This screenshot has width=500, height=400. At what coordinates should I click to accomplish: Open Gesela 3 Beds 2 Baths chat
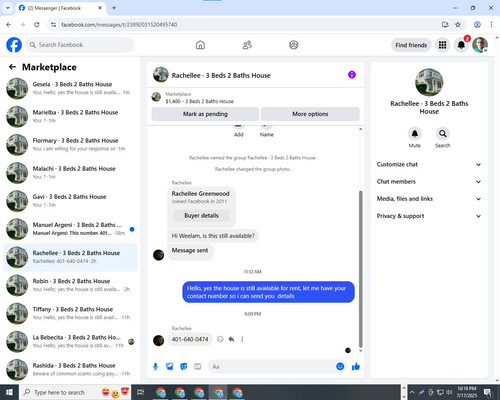pyautogui.click(x=70, y=88)
